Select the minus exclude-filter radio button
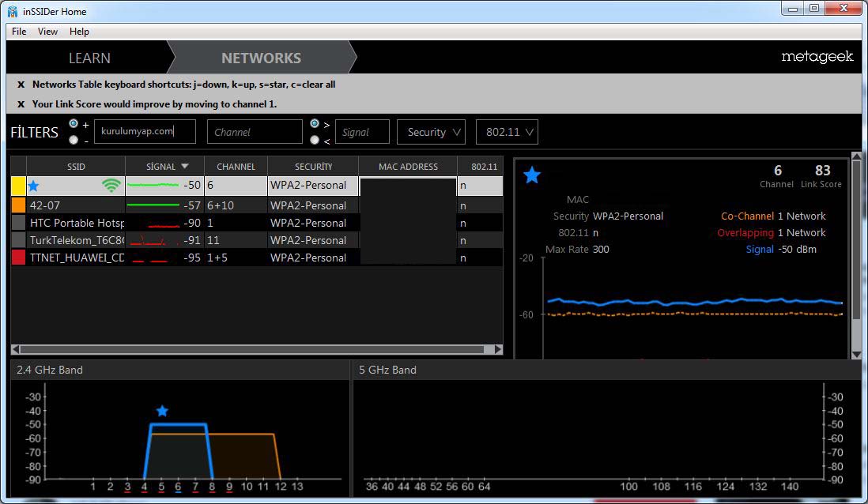The image size is (868, 504). (74, 140)
